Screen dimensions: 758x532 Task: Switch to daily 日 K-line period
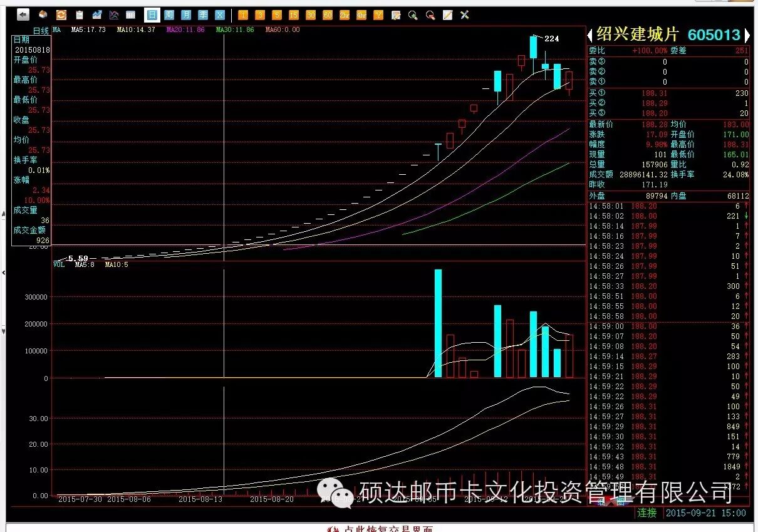coord(152,14)
